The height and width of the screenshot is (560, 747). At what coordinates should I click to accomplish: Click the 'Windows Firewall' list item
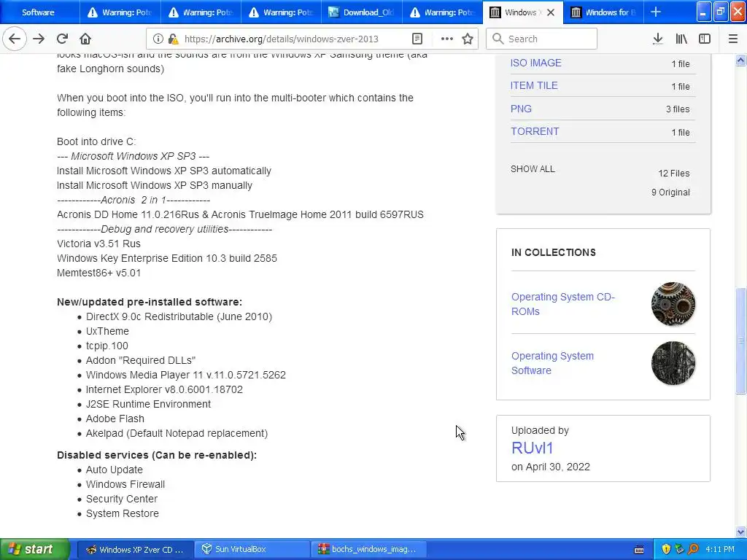(x=125, y=484)
